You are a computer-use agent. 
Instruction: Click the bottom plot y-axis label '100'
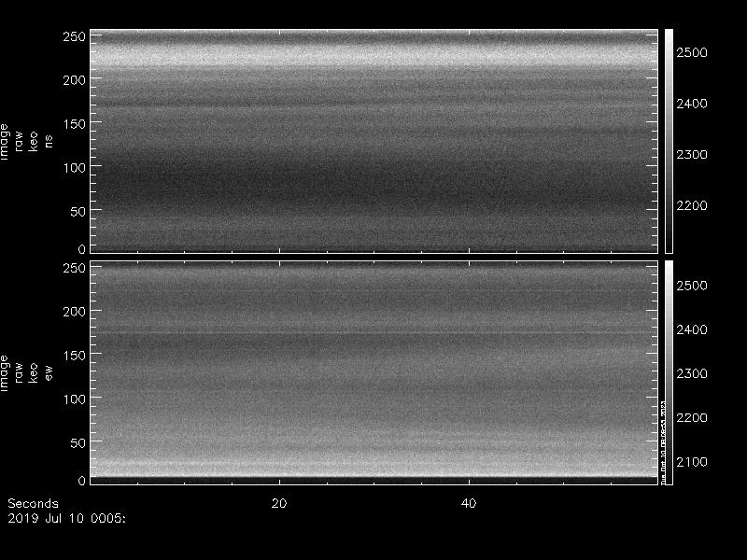[75, 399]
